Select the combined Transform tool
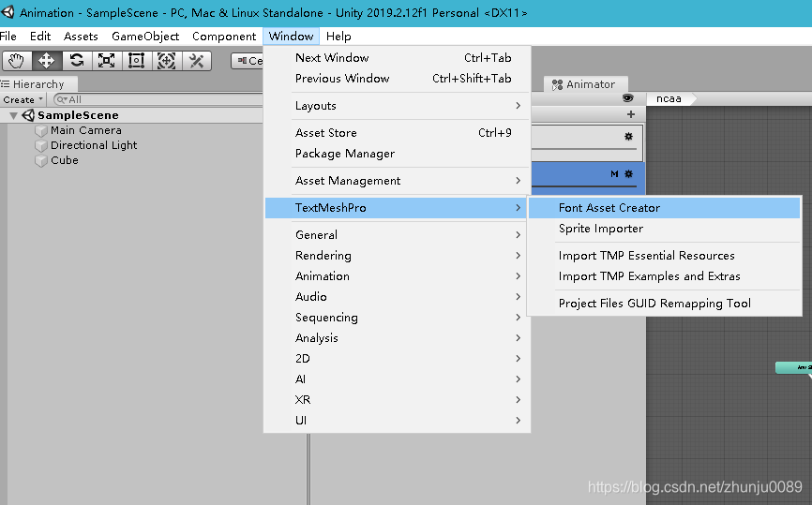 (166, 61)
